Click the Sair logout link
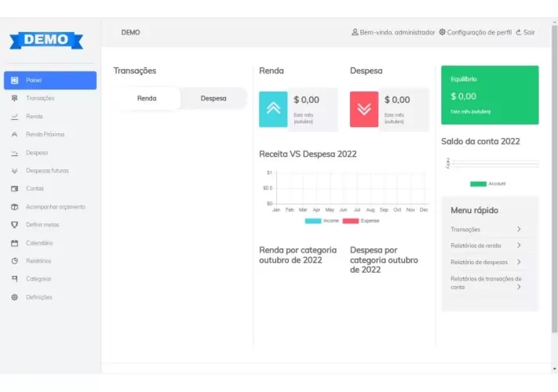This screenshot has width=558, height=392. (525, 32)
